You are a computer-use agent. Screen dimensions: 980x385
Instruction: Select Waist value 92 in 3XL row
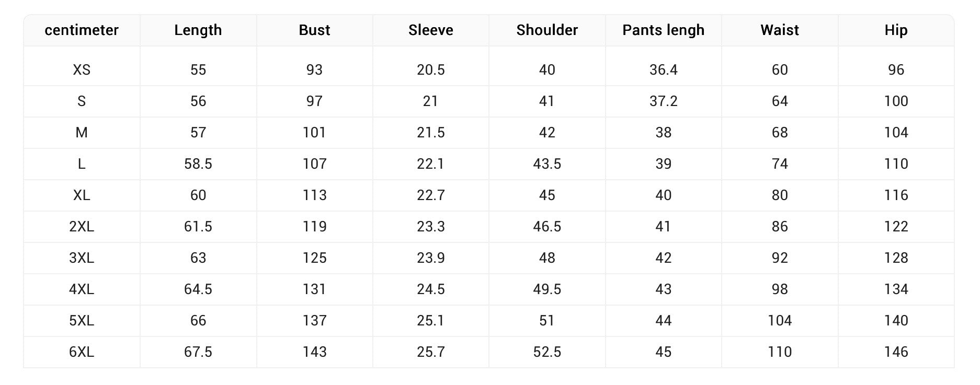pos(779,258)
